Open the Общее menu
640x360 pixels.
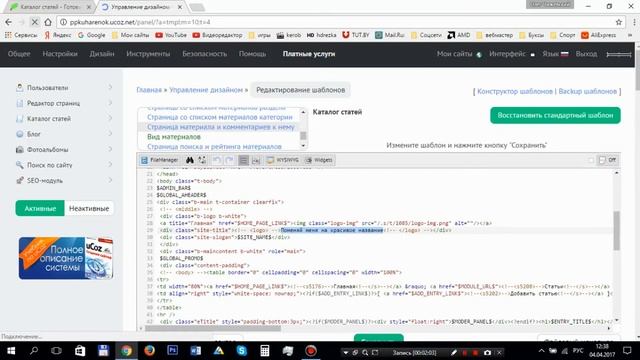(19, 54)
